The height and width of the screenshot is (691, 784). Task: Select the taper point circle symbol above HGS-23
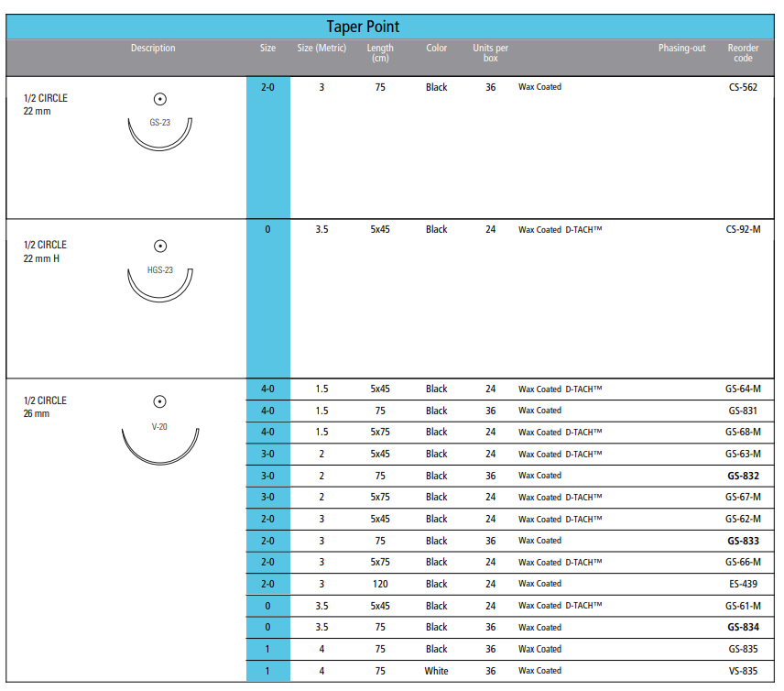pos(159,246)
